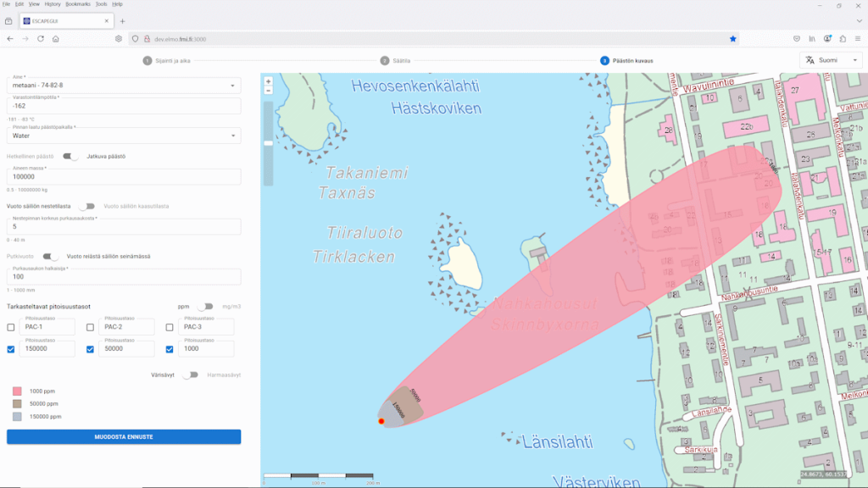Click the browser extensions puzzle icon
The height and width of the screenshot is (488, 868).
pos(843,38)
